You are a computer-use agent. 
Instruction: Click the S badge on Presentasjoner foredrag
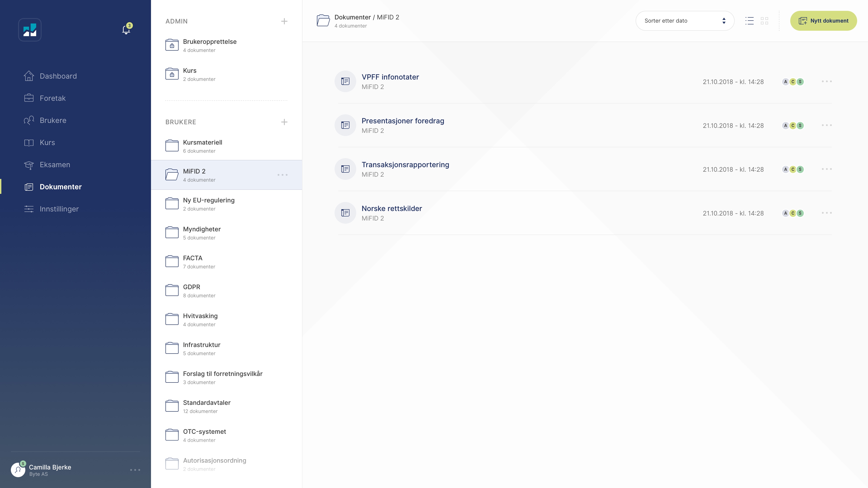pyautogui.click(x=800, y=126)
